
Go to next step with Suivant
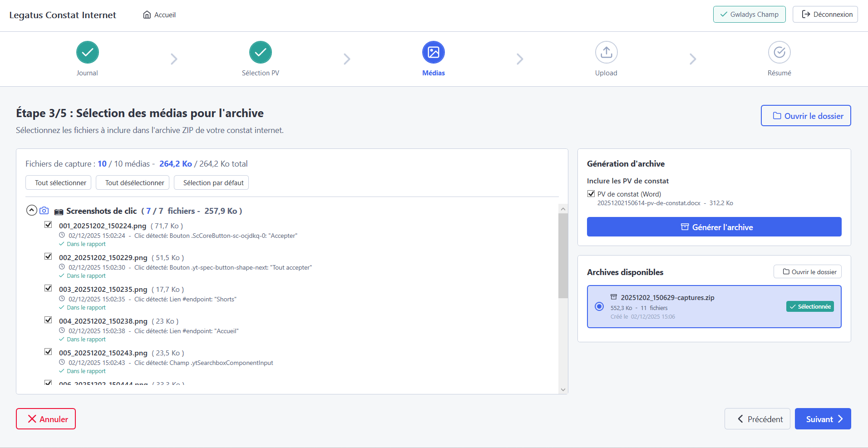[x=823, y=419]
